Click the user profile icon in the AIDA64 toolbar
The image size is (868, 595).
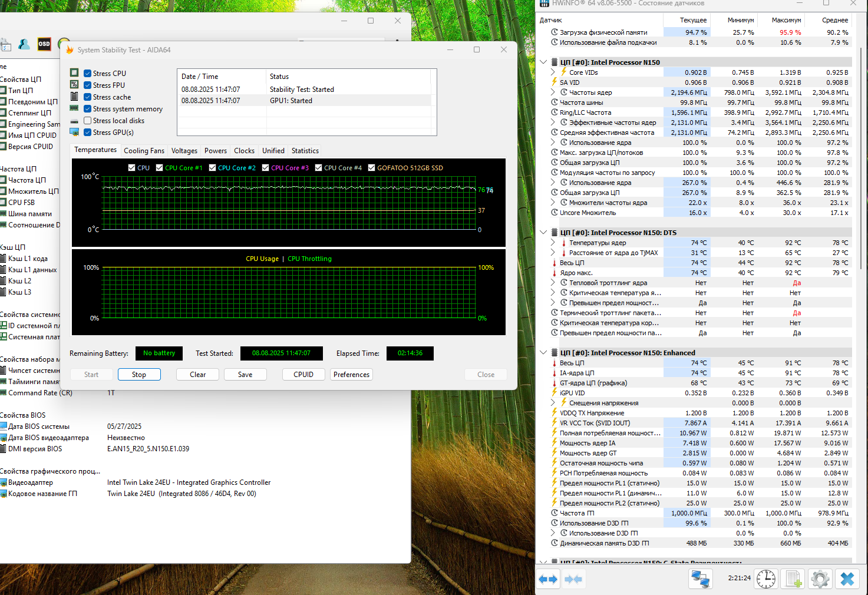coord(24,44)
